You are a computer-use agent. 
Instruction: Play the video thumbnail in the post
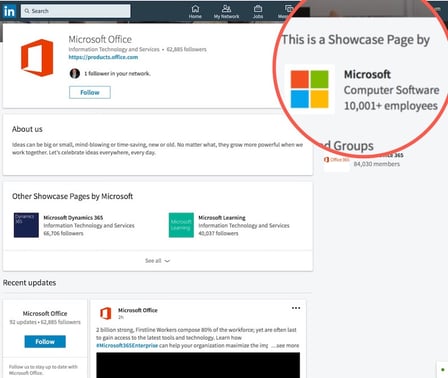click(198, 365)
